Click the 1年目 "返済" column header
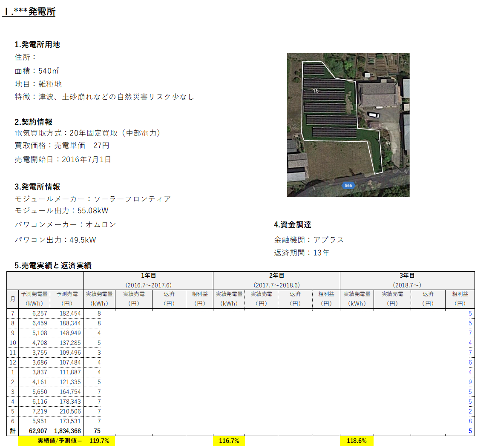This screenshot has height=448, width=489. (169, 299)
